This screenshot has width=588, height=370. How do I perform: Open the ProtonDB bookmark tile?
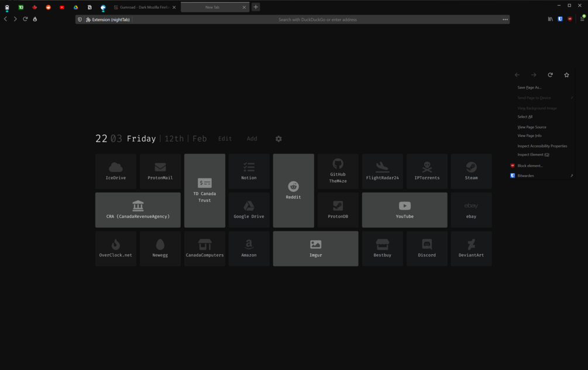pos(338,210)
